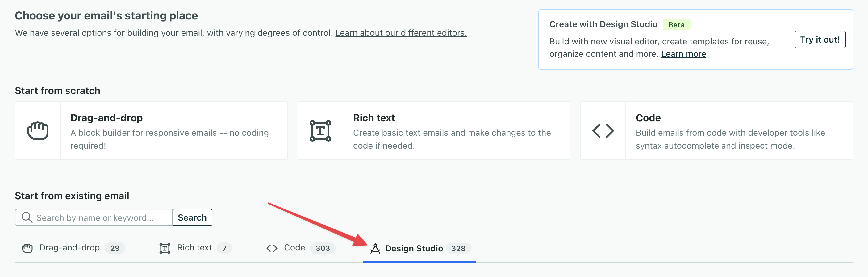
Task: Click the Create with Design Studio heading
Action: [603, 24]
